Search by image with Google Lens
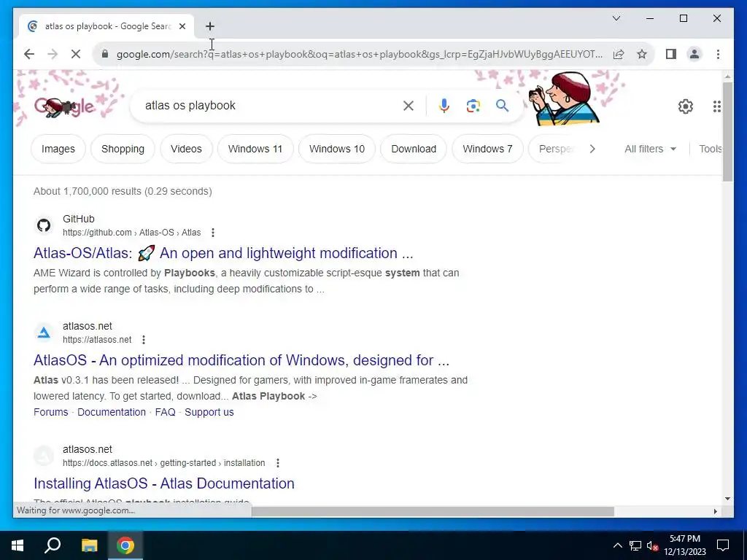747x560 pixels. pos(473,106)
